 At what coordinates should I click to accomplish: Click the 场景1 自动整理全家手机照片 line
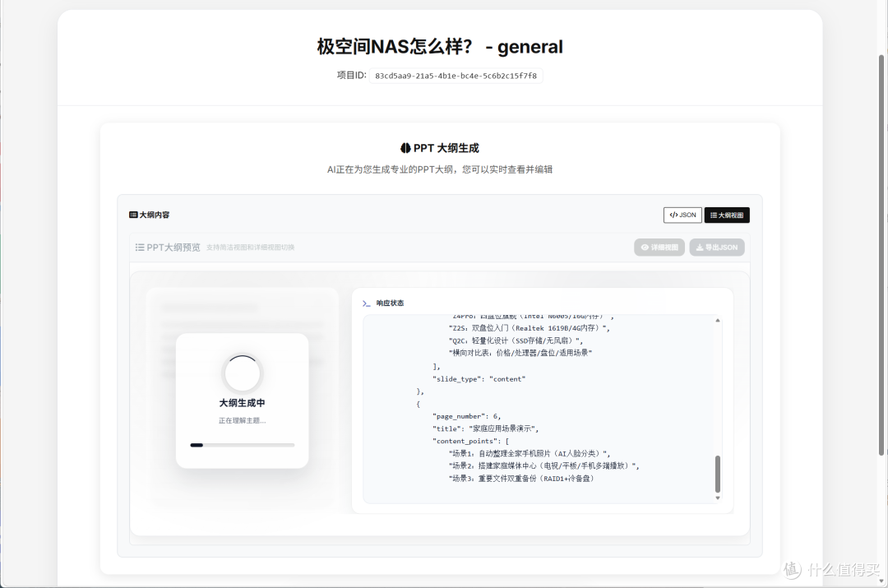[530, 454]
